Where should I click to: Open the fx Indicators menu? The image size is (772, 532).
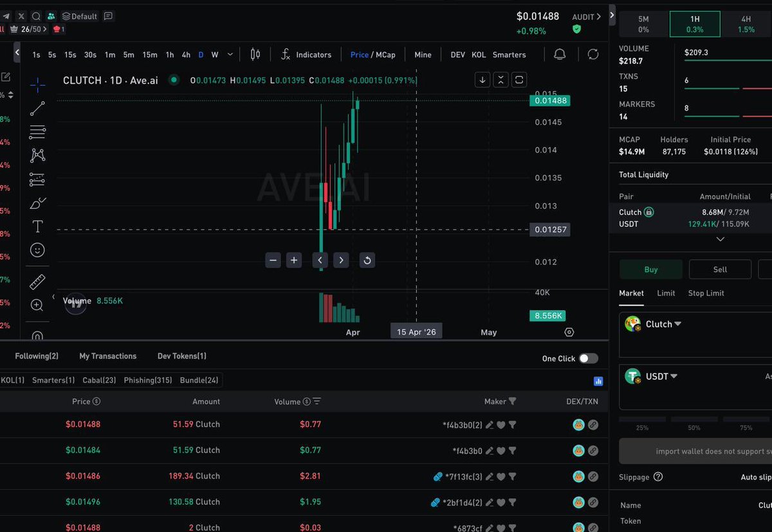pos(306,55)
